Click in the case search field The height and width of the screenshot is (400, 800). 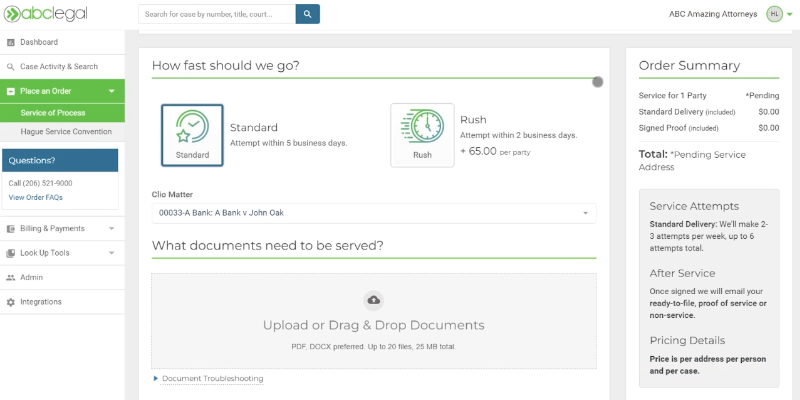[216, 14]
